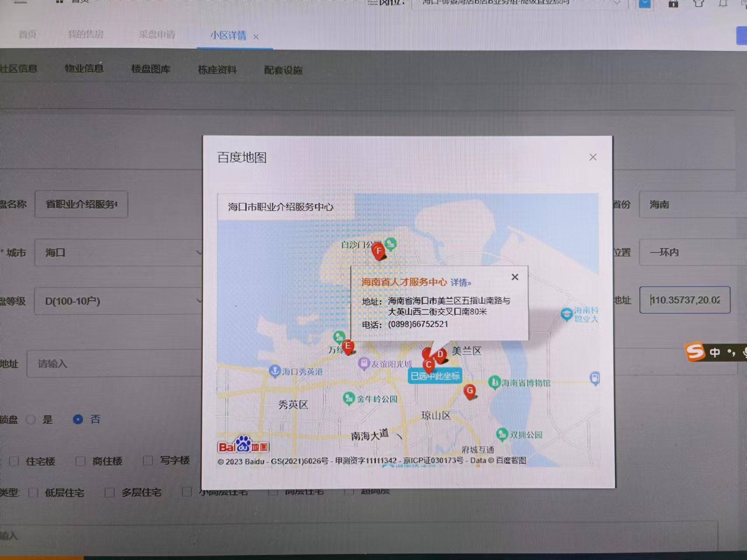This screenshot has width=747, height=560.
Task: Click map marker F near 白沙门公园
Action: (x=379, y=252)
